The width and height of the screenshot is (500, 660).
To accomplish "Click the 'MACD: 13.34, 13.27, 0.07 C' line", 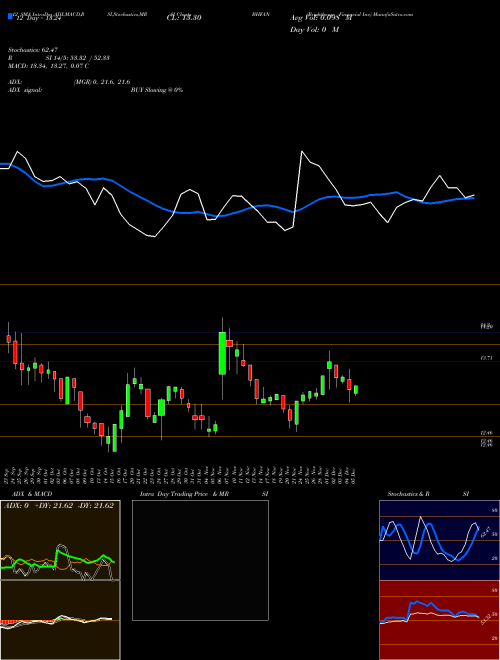I will pyautogui.click(x=48, y=66).
